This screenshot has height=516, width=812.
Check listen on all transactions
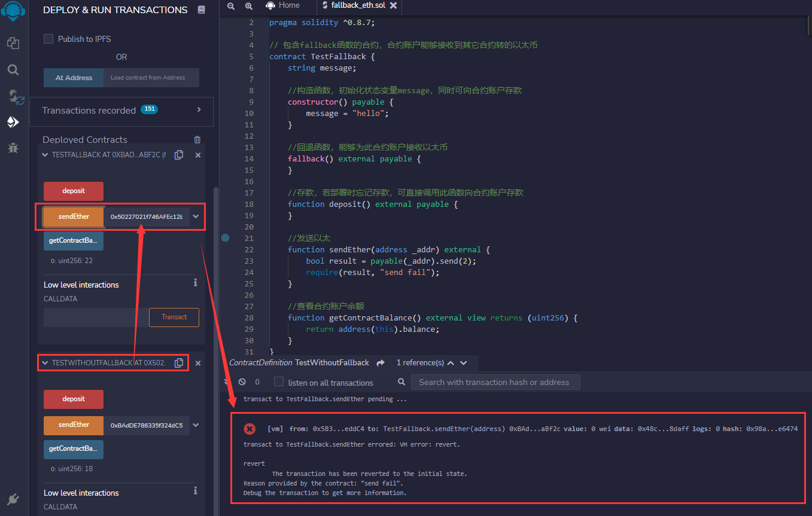279,382
